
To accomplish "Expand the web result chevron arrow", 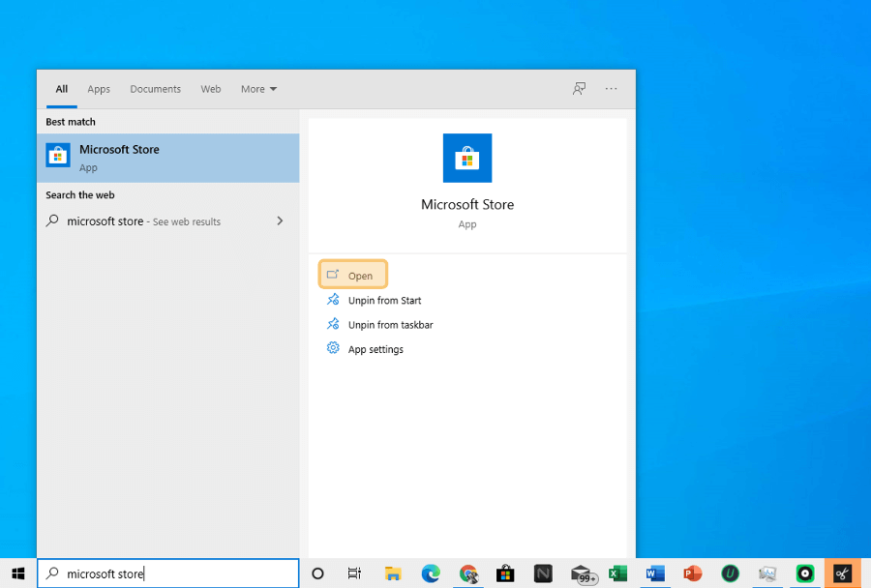I will pyautogui.click(x=280, y=221).
